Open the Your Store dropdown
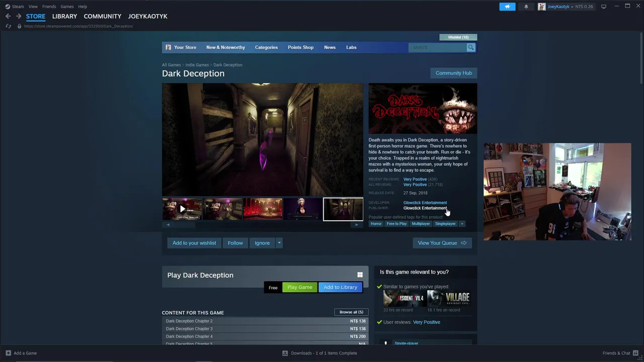Screen dimensions: 644x362 click(x=185, y=47)
